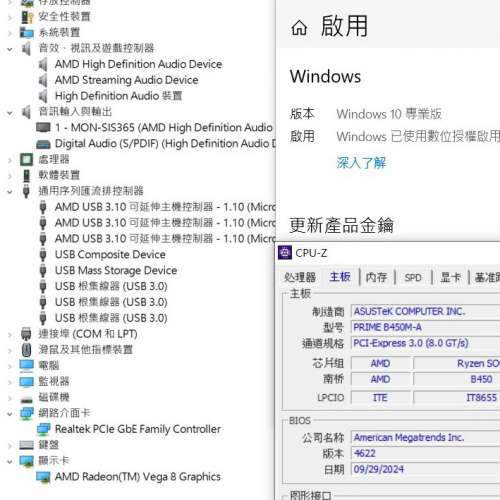Switch to the 处理器 tab in CPU-Z

tap(300, 277)
